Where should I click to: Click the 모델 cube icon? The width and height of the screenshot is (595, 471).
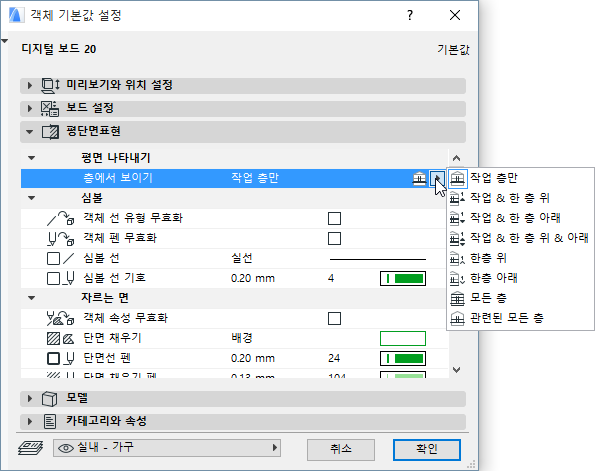click(49, 399)
